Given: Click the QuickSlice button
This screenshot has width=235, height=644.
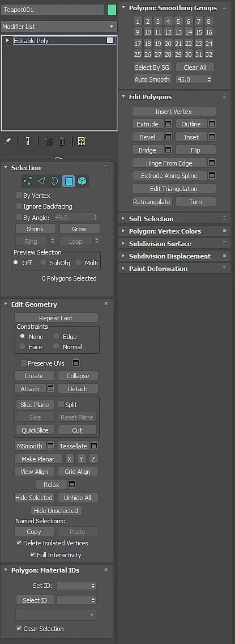Looking at the screenshot, I should click(35, 430).
